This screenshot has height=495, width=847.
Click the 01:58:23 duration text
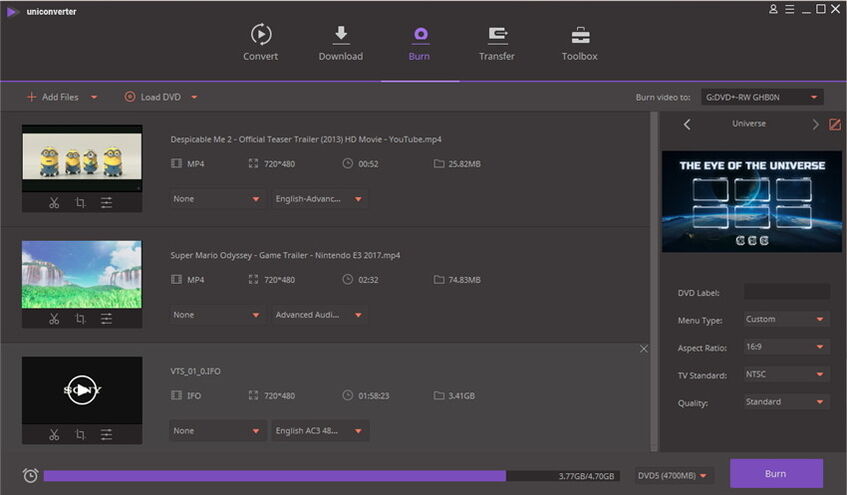373,396
